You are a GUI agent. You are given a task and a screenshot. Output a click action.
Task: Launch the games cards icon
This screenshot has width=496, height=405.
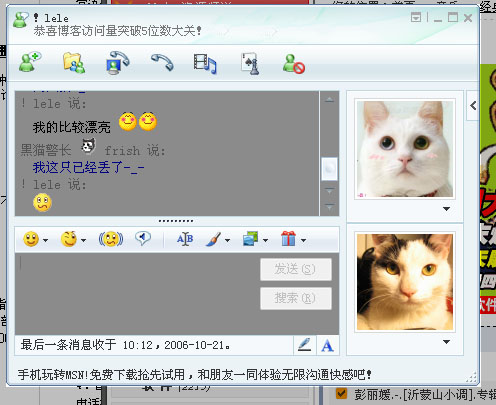click(x=250, y=63)
